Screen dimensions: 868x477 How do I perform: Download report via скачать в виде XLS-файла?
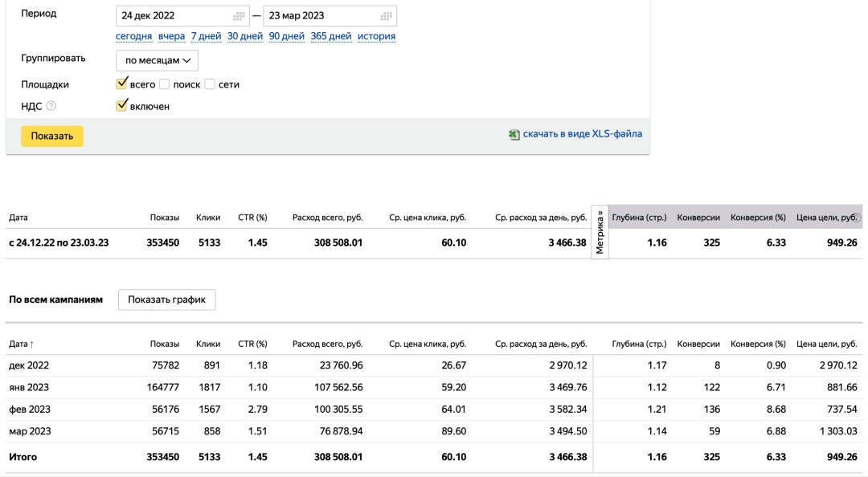pos(582,134)
